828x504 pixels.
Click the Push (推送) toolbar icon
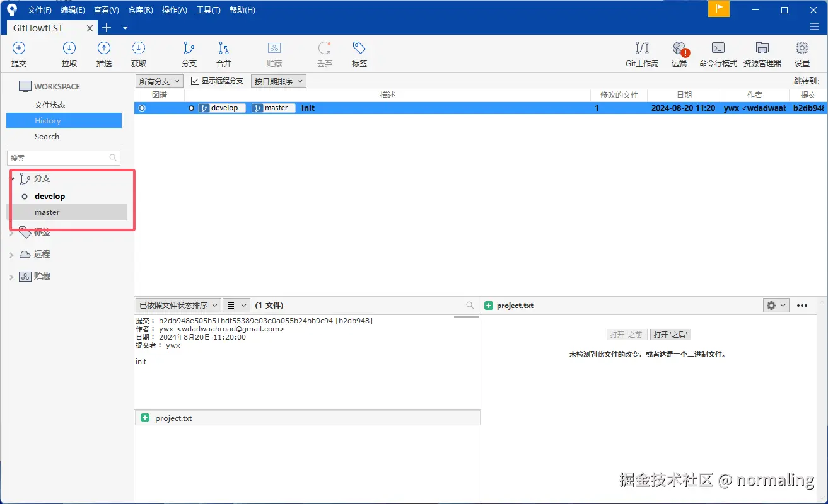104,49
